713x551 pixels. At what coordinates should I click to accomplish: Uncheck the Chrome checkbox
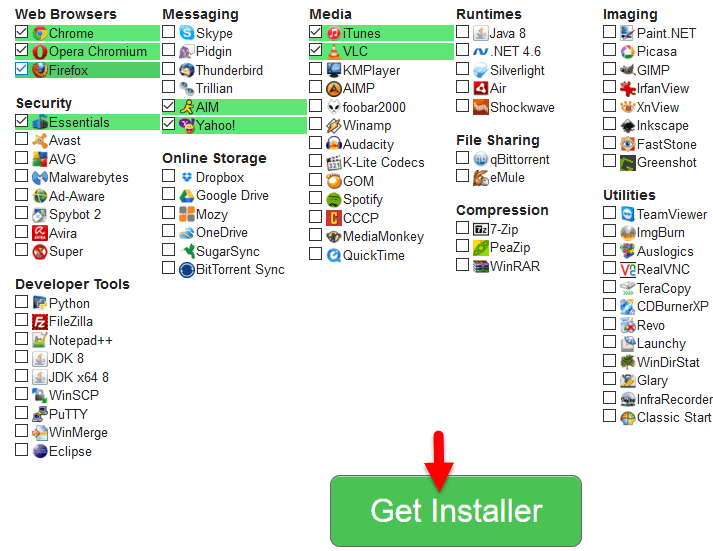click(x=21, y=32)
